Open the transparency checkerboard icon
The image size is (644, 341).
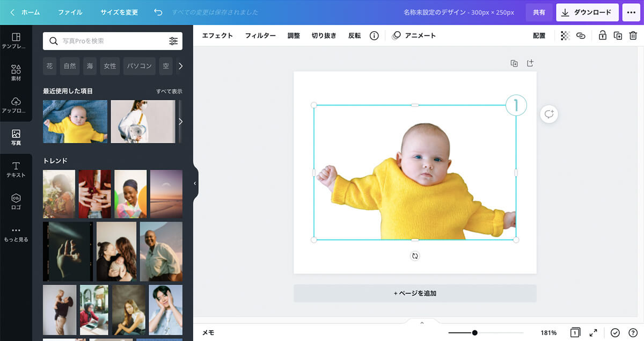(565, 36)
